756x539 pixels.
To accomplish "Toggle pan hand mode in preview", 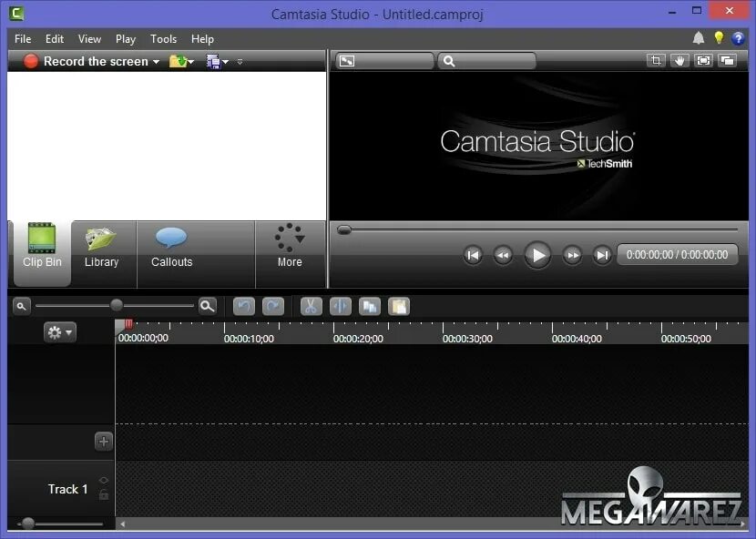I will (x=679, y=61).
